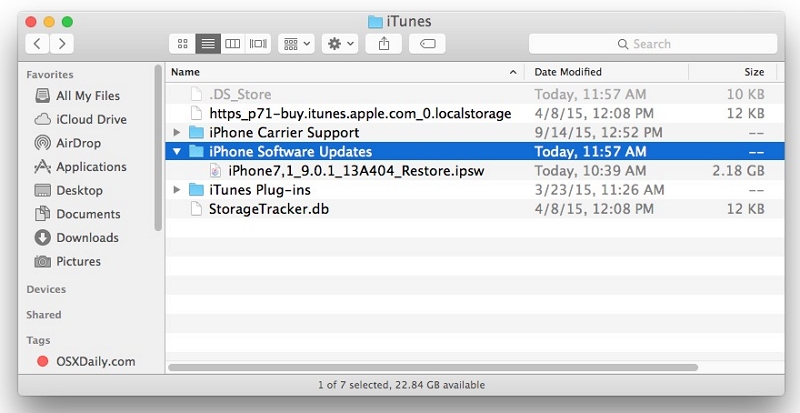Open Pictures in sidebar
The image size is (800, 413).
point(68,261)
